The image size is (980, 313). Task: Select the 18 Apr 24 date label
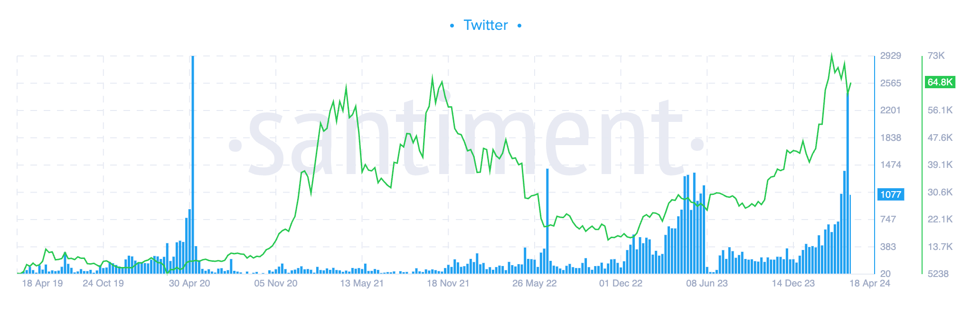(x=869, y=284)
